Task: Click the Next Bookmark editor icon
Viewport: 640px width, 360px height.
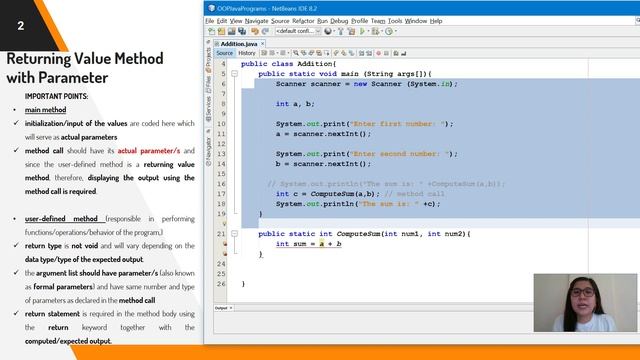Action: pos(344,53)
